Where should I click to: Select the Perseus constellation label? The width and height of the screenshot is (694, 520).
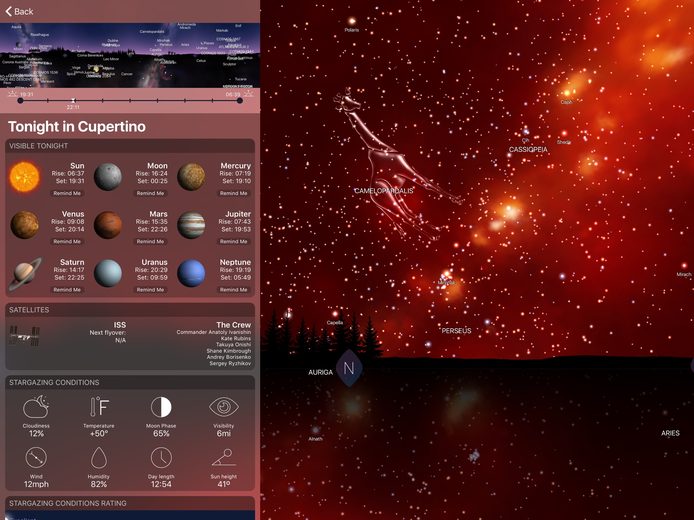456,331
